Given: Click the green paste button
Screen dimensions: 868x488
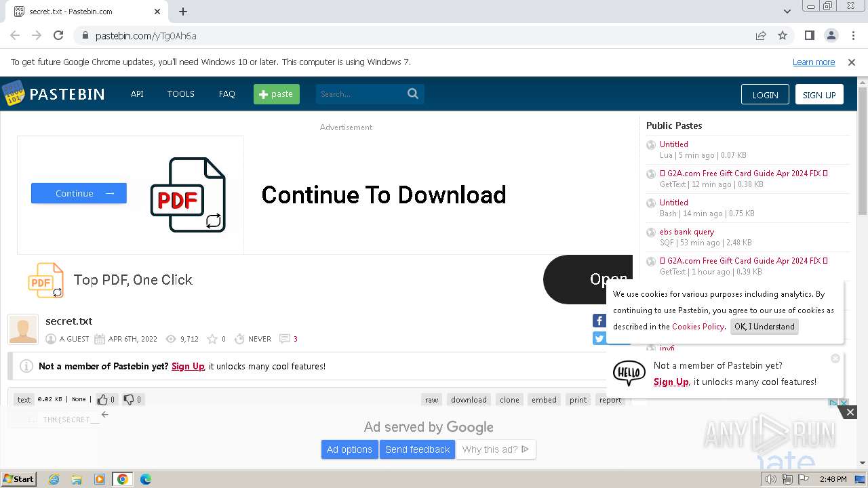Looking at the screenshot, I should pyautogui.click(x=277, y=94).
